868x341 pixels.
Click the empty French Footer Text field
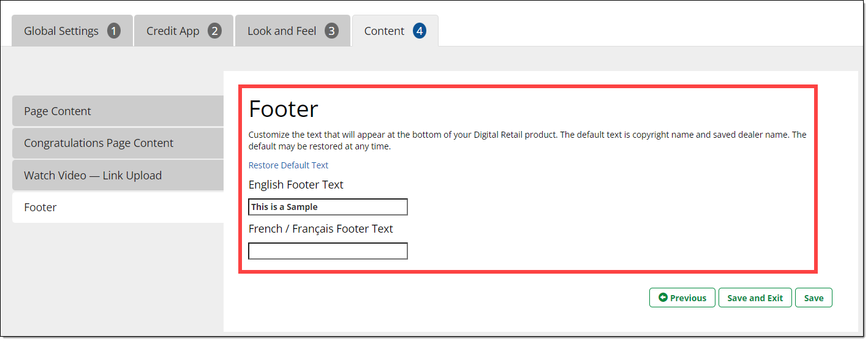coord(328,251)
